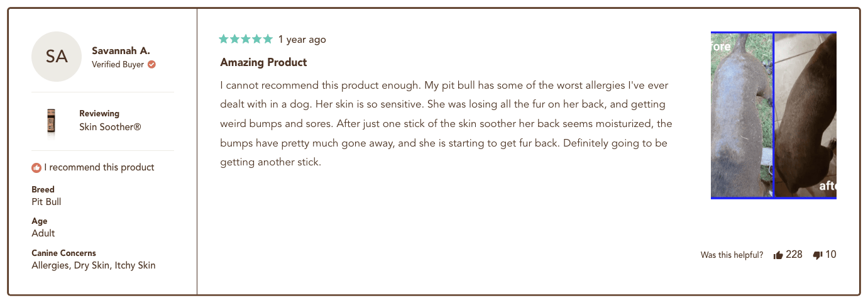Click reviewer name Savannah A.
This screenshot has height=305, width=868.
pyautogui.click(x=121, y=50)
